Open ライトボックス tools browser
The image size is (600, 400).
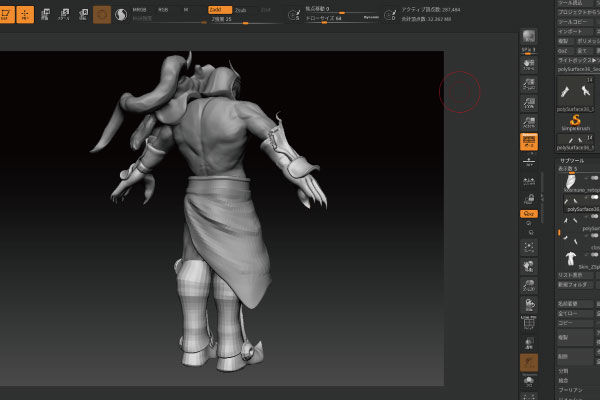[578, 60]
